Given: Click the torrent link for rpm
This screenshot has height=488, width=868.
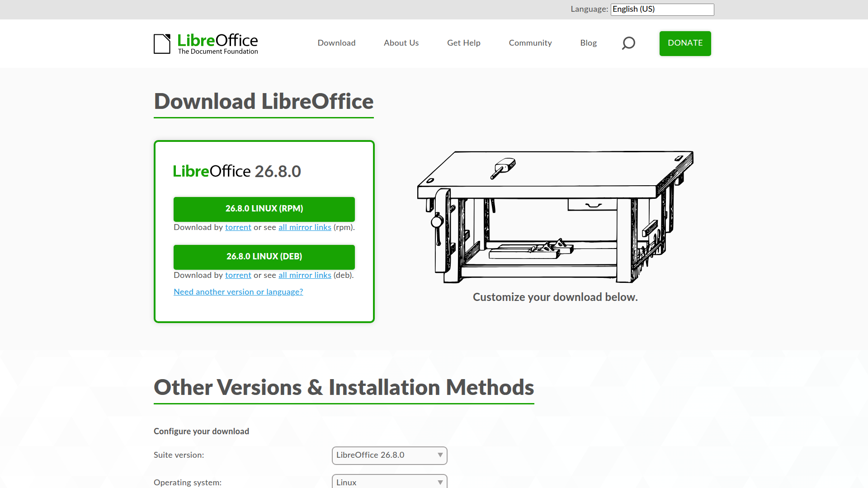Looking at the screenshot, I should click(238, 227).
